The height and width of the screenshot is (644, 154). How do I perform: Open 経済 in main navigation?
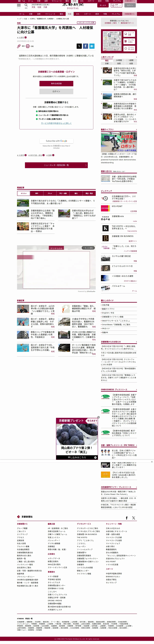click(x=97, y=14)
